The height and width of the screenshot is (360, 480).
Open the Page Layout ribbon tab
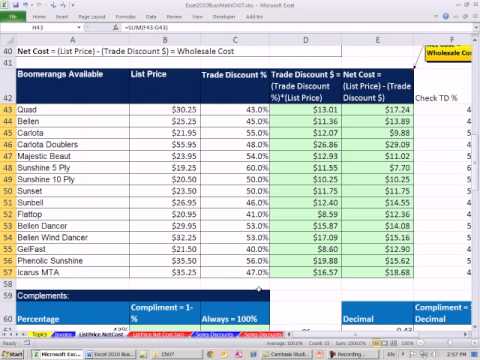[x=92, y=17]
